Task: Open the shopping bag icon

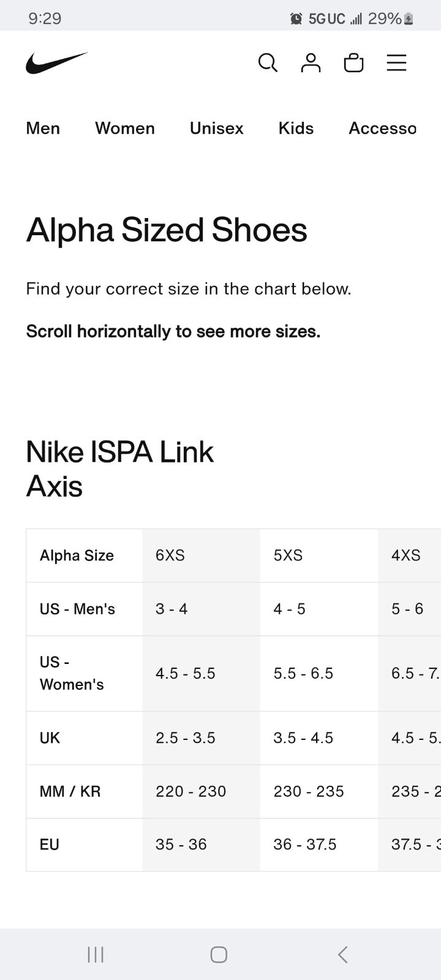Action: [353, 62]
